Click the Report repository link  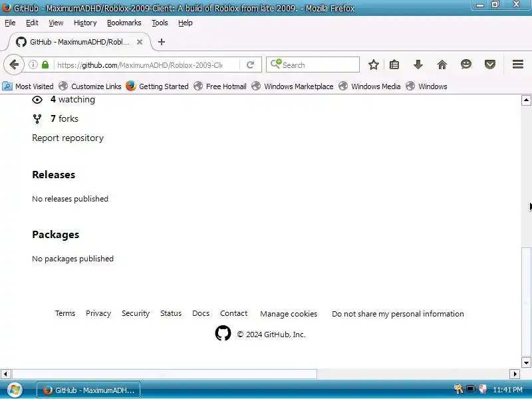point(68,138)
